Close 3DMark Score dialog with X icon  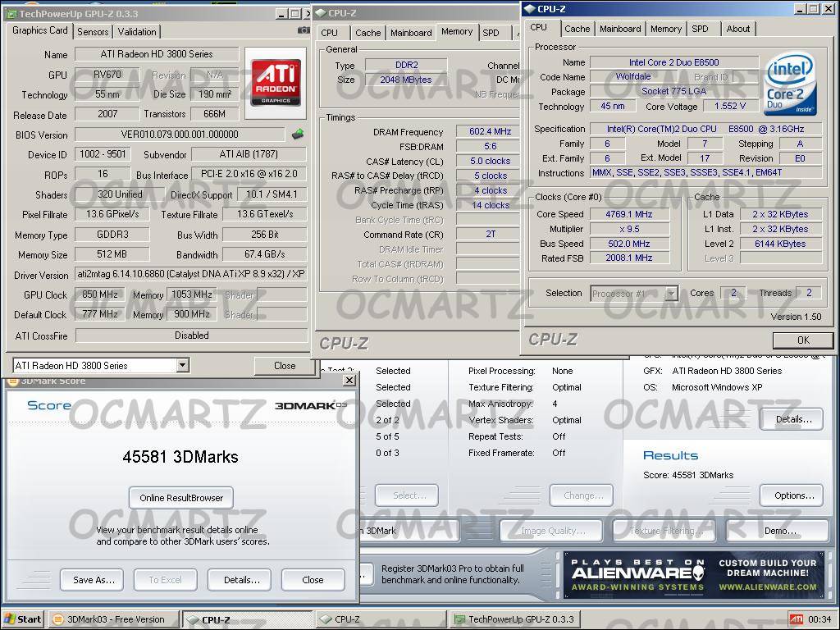click(x=349, y=381)
